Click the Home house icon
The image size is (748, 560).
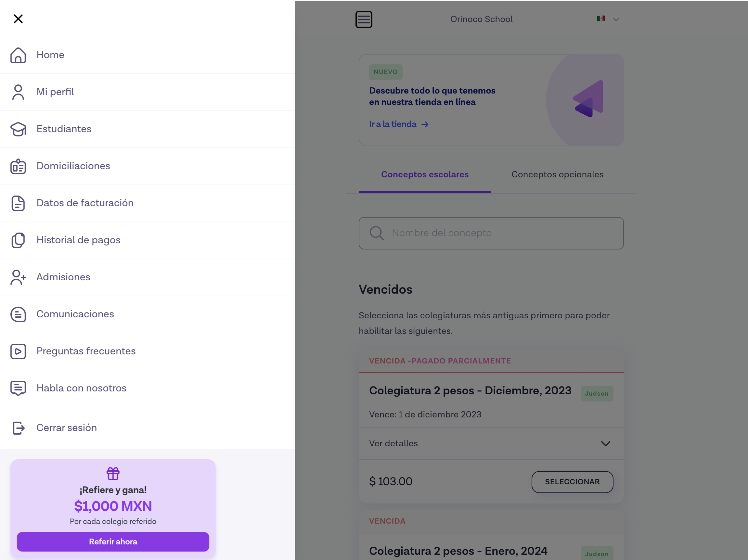coord(18,55)
